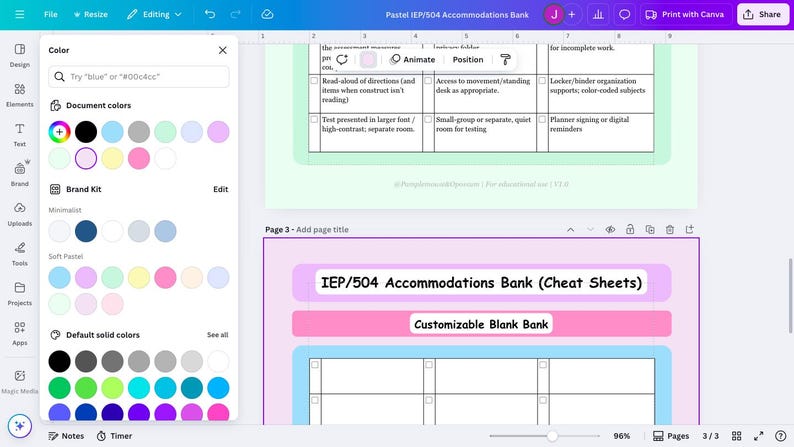Move page 3 up with chevron
The height and width of the screenshot is (447, 794).
tap(571, 229)
